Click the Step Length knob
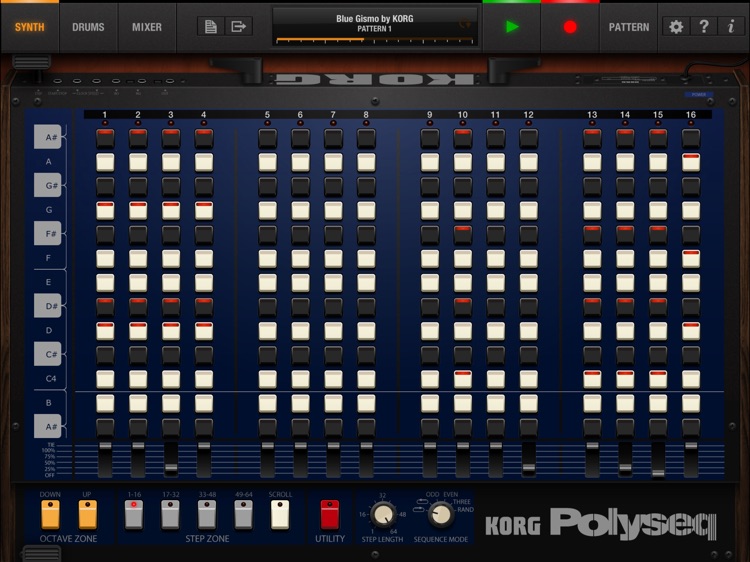 pyautogui.click(x=381, y=514)
